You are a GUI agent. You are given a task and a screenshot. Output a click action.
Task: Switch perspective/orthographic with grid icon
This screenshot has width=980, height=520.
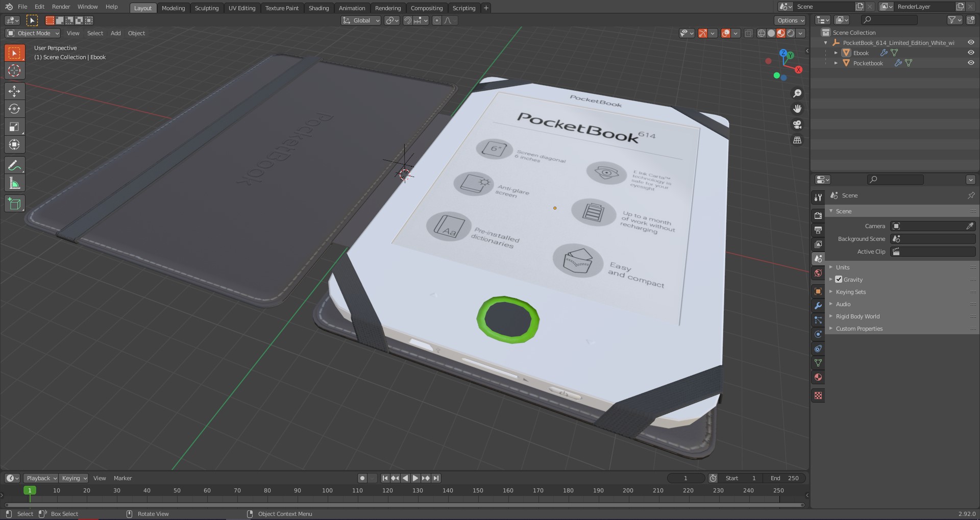point(797,140)
